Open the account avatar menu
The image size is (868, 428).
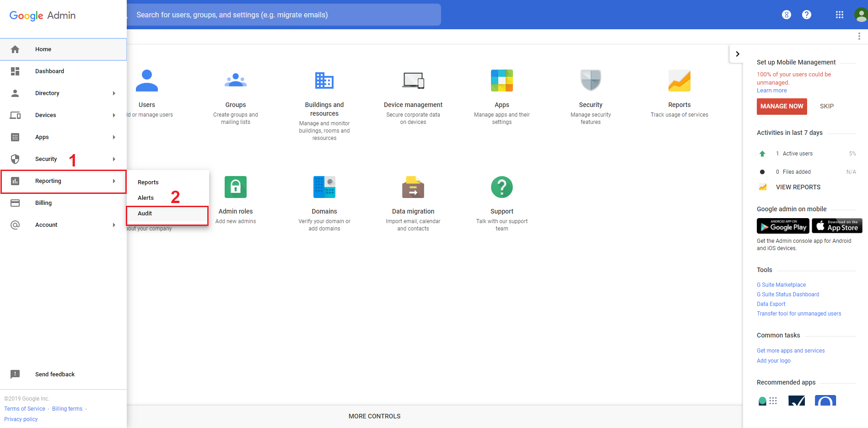pos(861,15)
